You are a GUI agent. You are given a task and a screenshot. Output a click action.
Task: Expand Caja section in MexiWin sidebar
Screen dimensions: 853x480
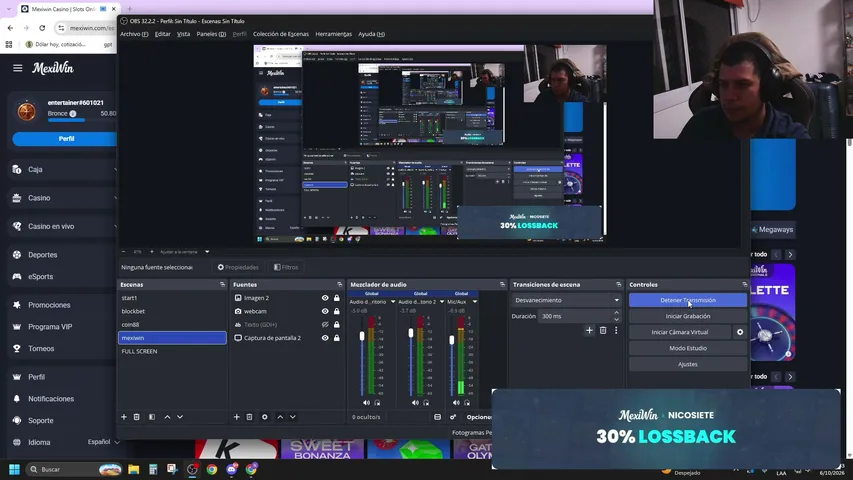(x=63, y=169)
